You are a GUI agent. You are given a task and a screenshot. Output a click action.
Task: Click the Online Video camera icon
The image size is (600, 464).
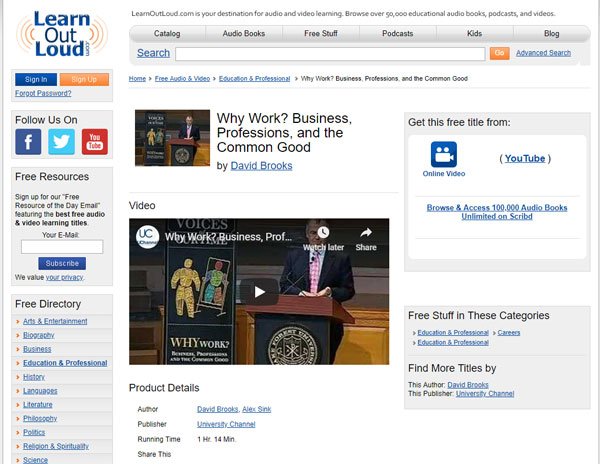(x=443, y=154)
